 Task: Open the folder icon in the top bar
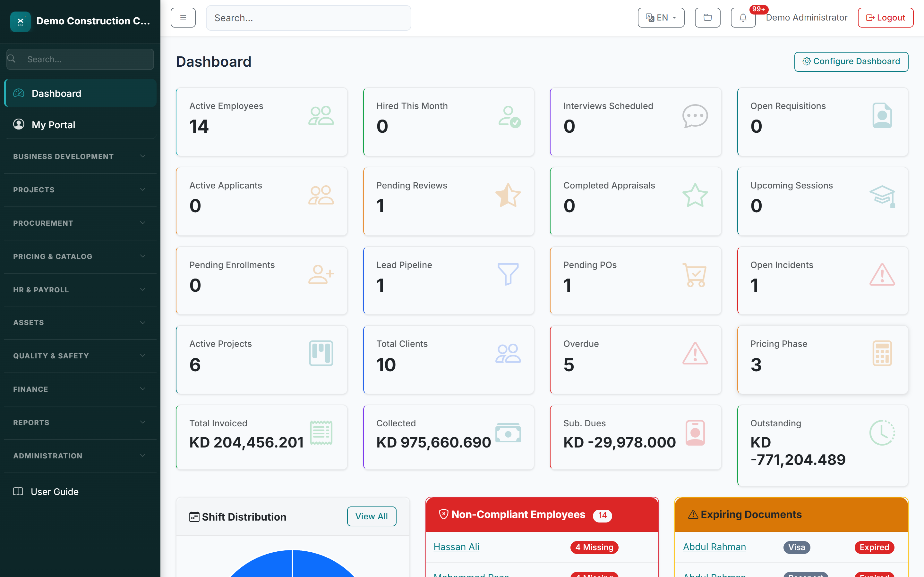707,18
